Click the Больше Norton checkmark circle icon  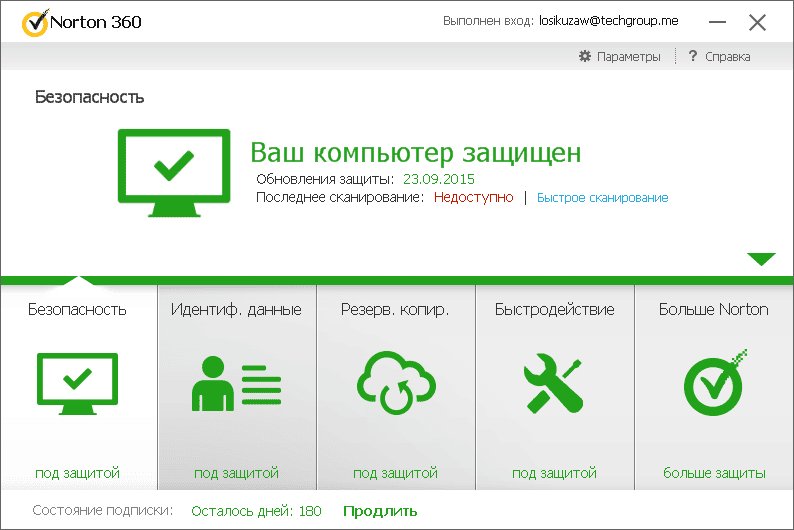point(714,383)
